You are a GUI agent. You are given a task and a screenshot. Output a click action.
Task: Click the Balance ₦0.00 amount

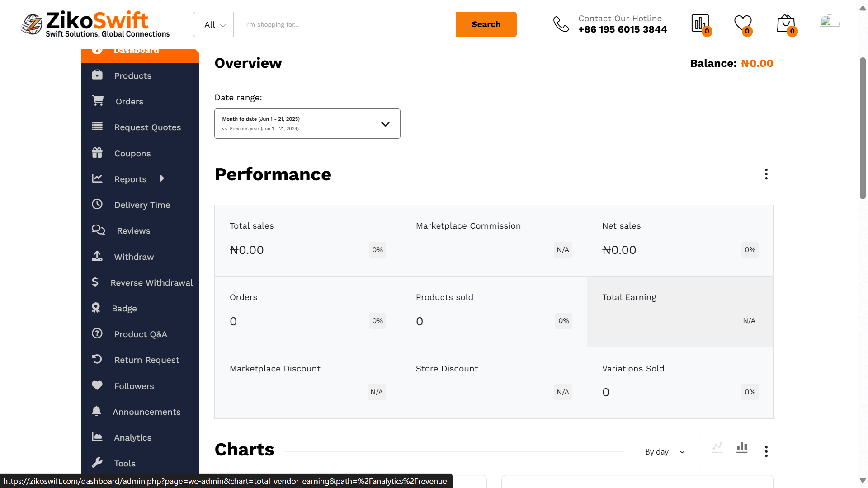[x=757, y=63]
